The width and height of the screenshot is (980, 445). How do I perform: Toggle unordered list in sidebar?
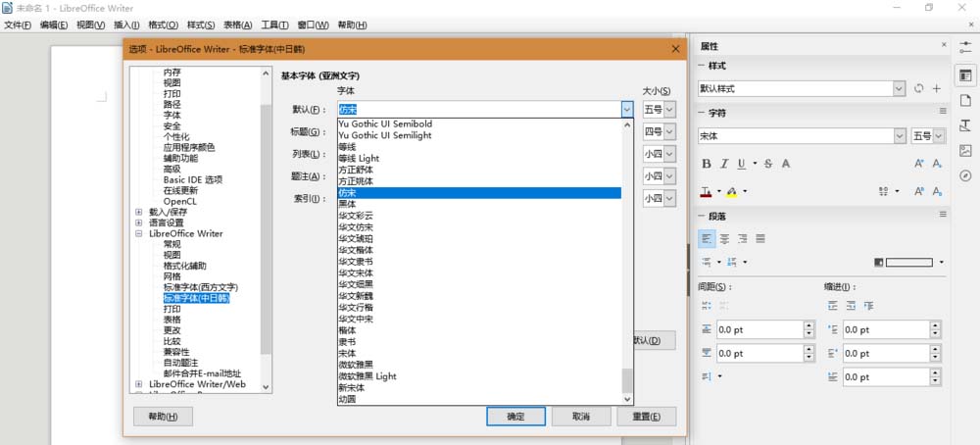tap(707, 262)
